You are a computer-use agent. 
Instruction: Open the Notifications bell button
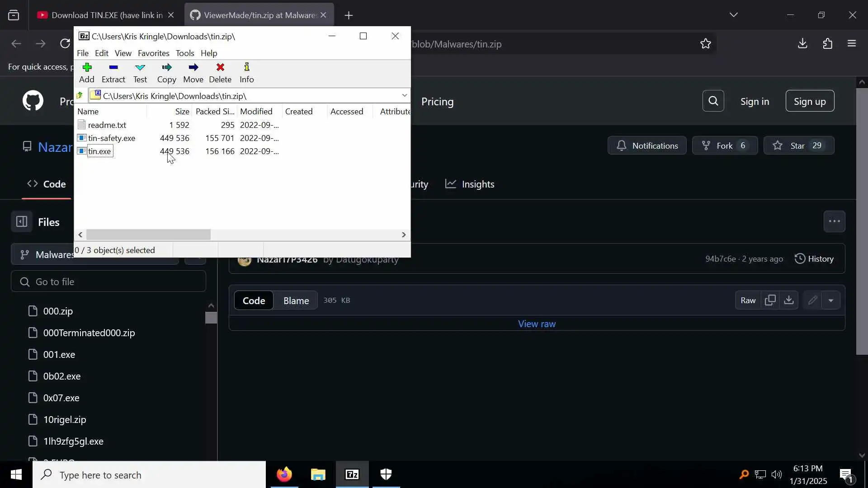(646, 145)
